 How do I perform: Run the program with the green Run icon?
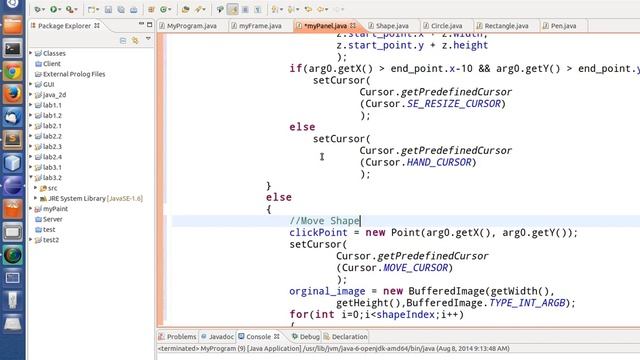pyautogui.click(x=53, y=9)
